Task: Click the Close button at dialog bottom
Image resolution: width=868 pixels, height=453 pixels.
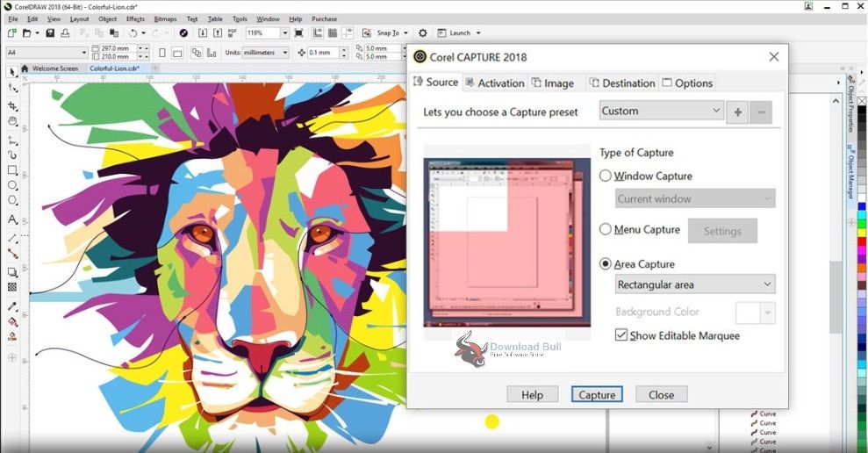Action: (661, 395)
